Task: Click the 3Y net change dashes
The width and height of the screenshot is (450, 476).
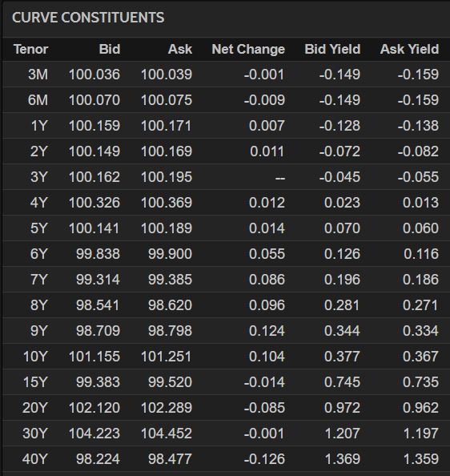Action: (x=280, y=178)
